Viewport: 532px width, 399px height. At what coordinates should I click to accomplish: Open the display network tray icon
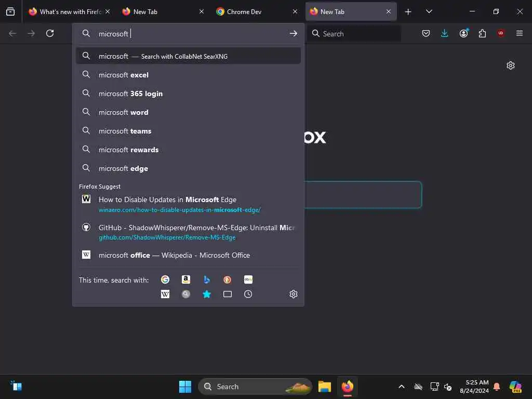pyautogui.click(x=434, y=387)
